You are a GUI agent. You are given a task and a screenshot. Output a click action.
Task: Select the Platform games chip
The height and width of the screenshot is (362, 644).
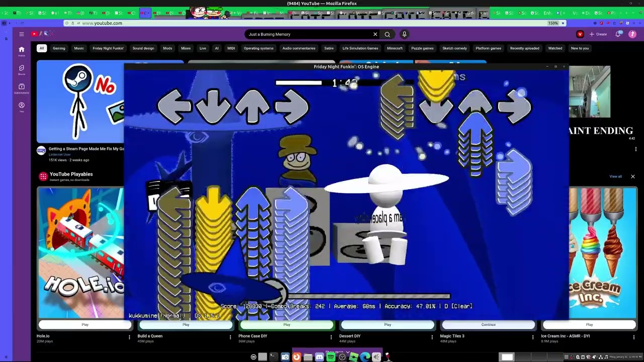click(489, 48)
